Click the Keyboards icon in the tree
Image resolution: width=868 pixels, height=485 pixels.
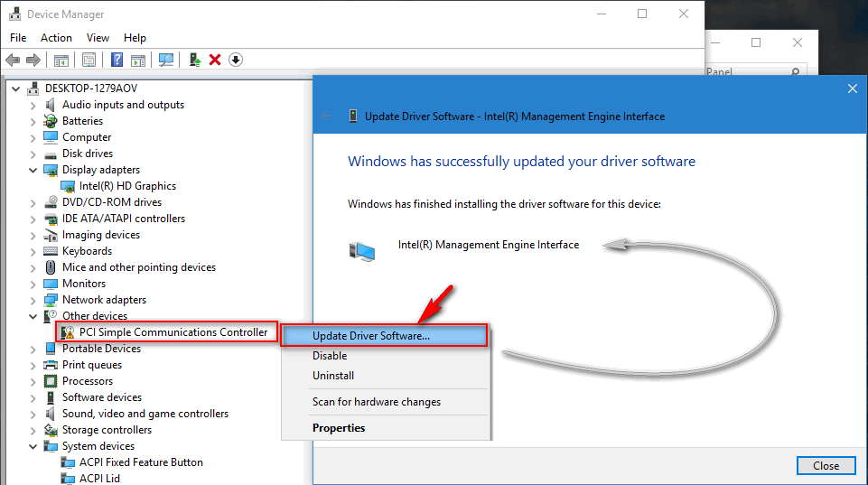click(x=51, y=251)
